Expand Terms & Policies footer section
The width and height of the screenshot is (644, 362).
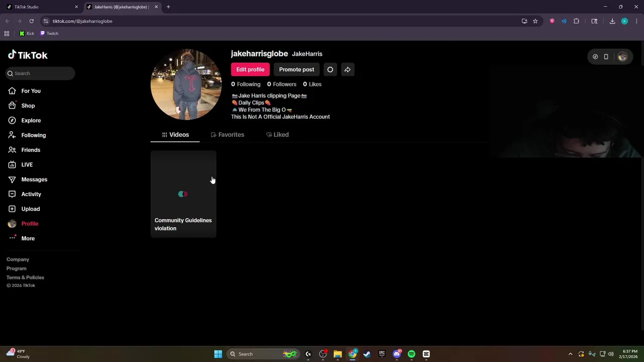(25, 278)
